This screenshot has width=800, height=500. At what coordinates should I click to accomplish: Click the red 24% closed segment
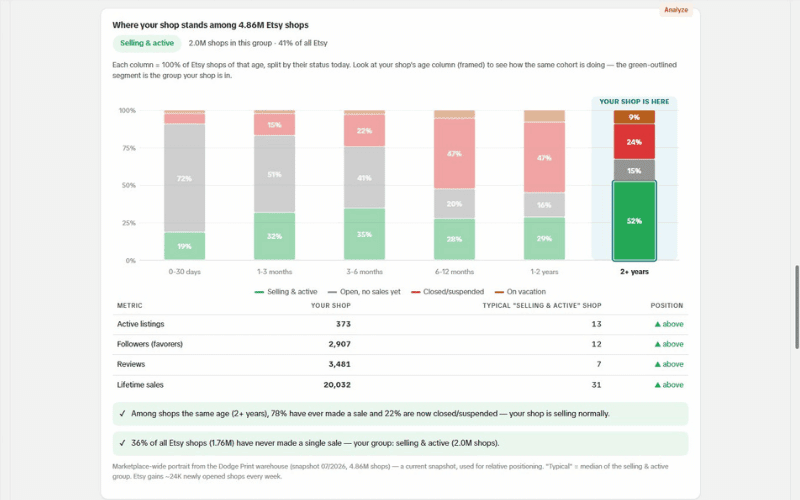pyautogui.click(x=634, y=142)
